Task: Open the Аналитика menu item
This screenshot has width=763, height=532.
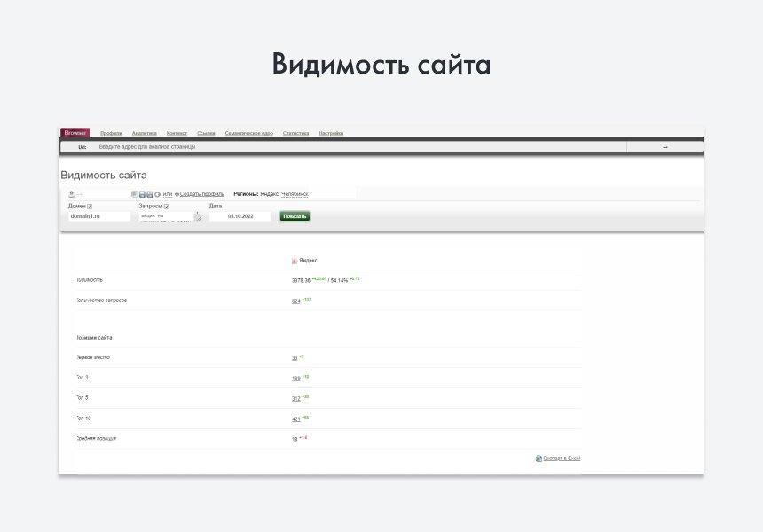Action: (x=144, y=133)
